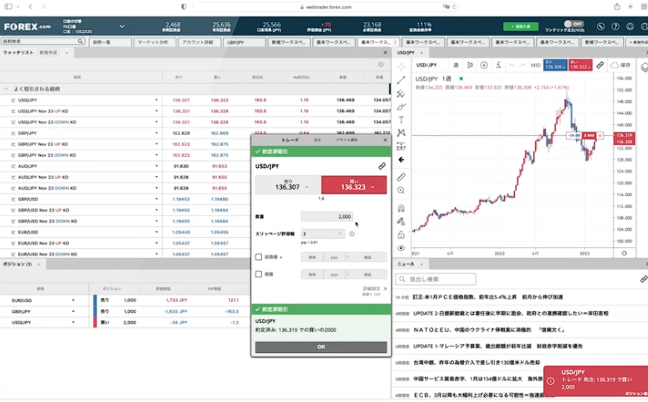
Task: Click the green deposit button in header
Action: (521, 26)
